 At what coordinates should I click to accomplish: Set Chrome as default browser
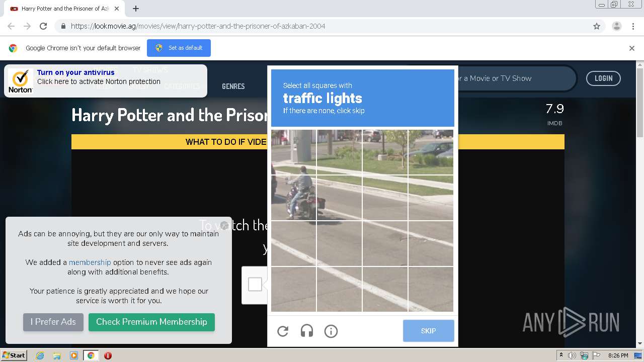pos(179,48)
